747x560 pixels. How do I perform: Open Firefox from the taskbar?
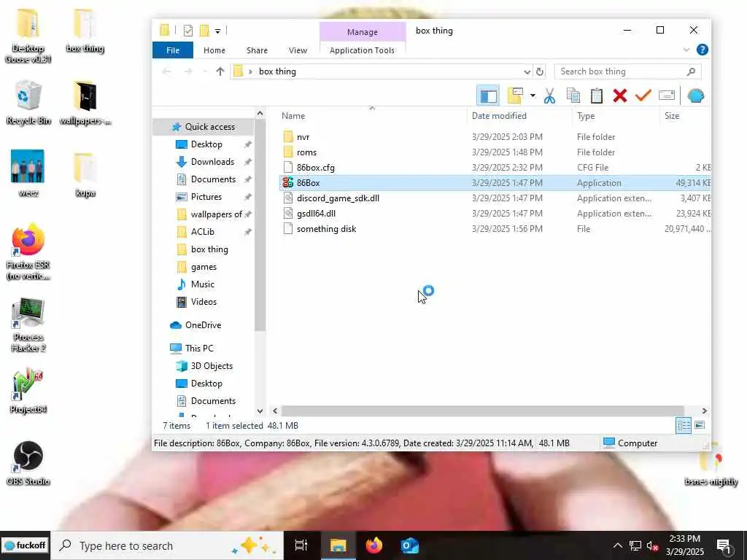(374, 545)
